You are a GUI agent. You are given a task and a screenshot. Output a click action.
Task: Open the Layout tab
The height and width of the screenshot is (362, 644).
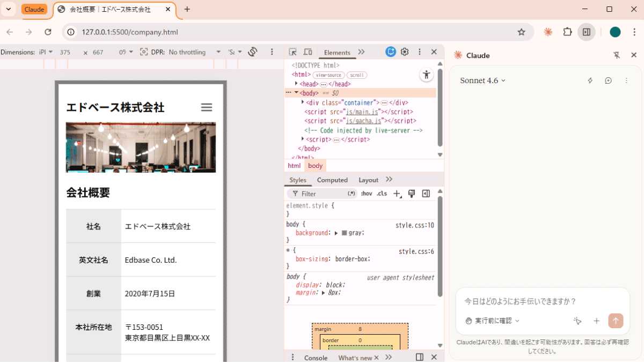368,180
